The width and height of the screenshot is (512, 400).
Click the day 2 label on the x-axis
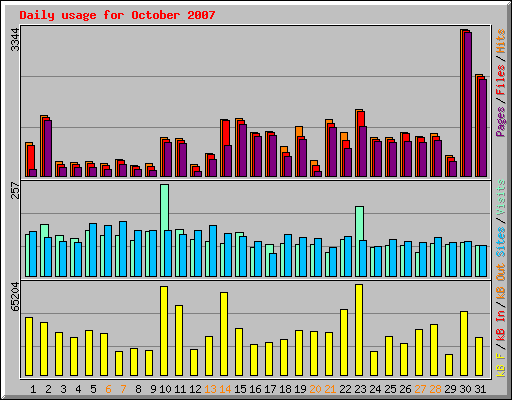(48, 389)
